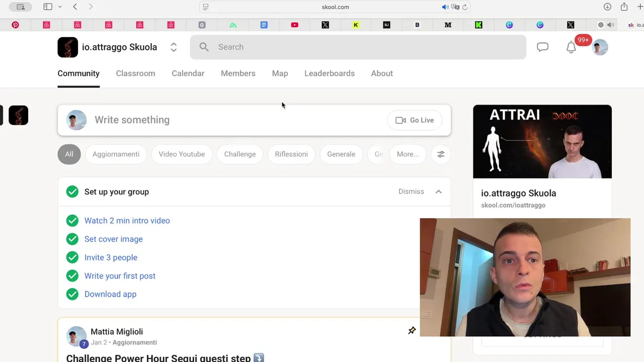Switch to the bright green K tab
This screenshot has height=362, width=644.
[478, 25]
